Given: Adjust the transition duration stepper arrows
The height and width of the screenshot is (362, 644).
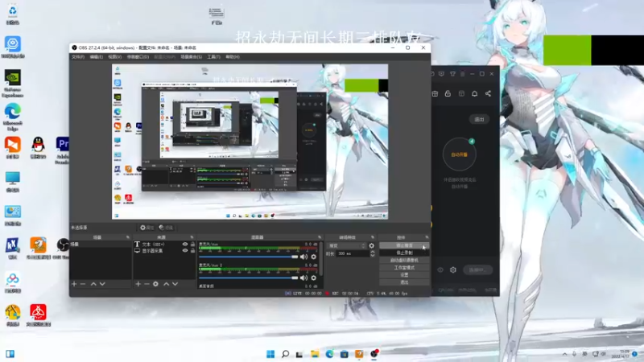Looking at the screenshot, I should click(373, 253).
